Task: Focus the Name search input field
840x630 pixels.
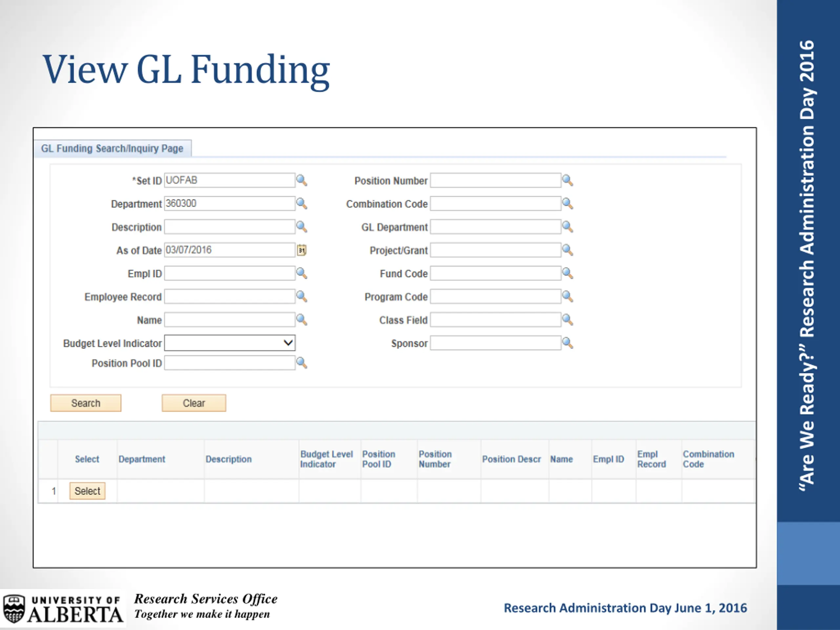Action: 230,320
